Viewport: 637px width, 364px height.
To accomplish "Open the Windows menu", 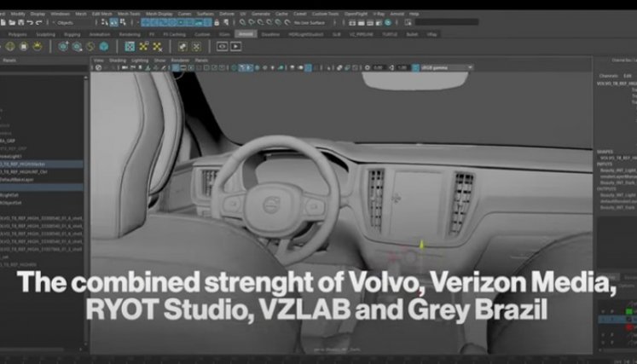I will tap(61, 14).
